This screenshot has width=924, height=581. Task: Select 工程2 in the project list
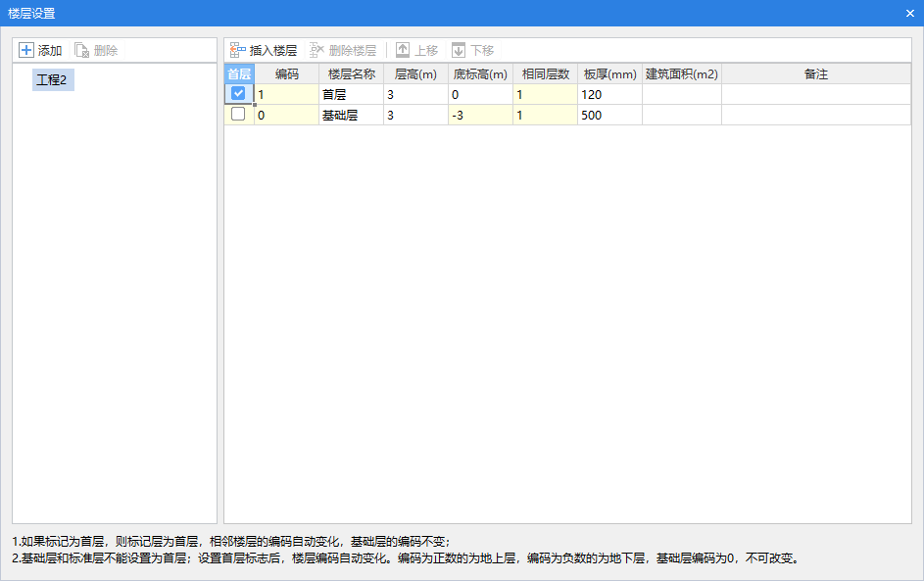tap(51, 80)
